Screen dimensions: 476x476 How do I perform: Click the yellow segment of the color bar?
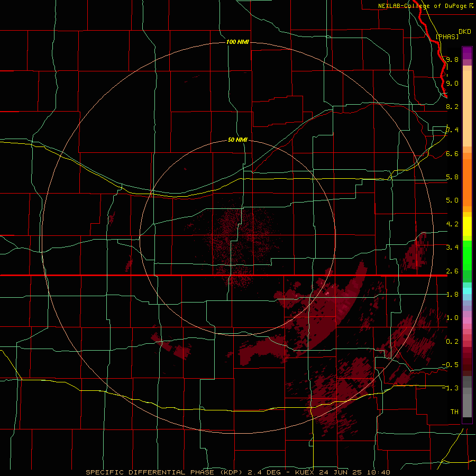pos(467,226)
